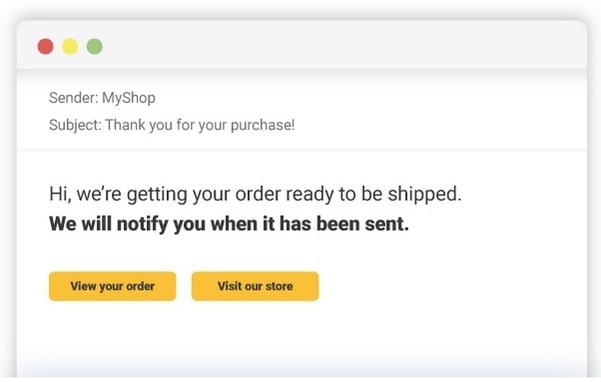Click blank area right of Visit our store
This screenshot has width=601, height=382.
tap(452, 286)
